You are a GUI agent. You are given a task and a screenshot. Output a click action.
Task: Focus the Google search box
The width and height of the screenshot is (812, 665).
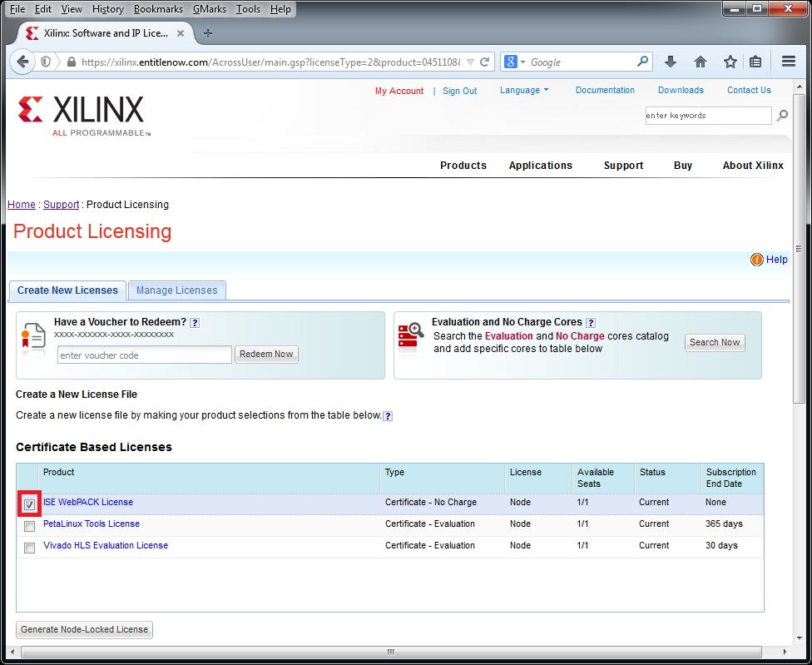(582, 62)
